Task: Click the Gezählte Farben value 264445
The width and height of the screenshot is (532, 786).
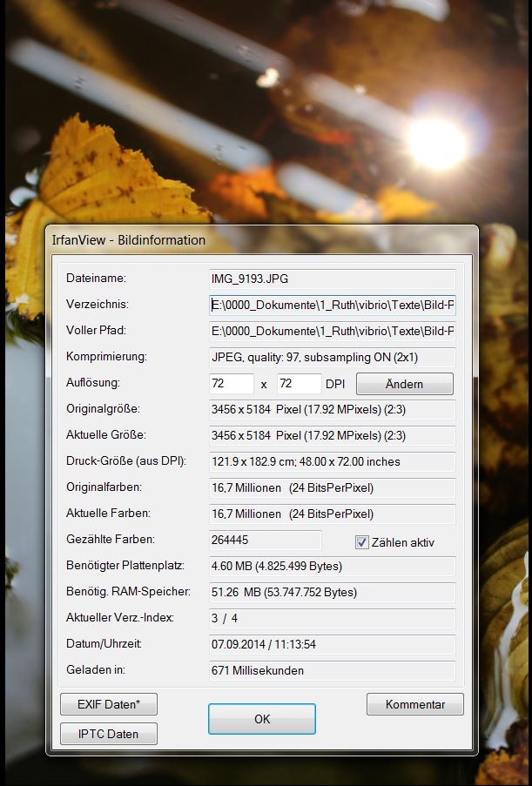Action: (265, 541)
